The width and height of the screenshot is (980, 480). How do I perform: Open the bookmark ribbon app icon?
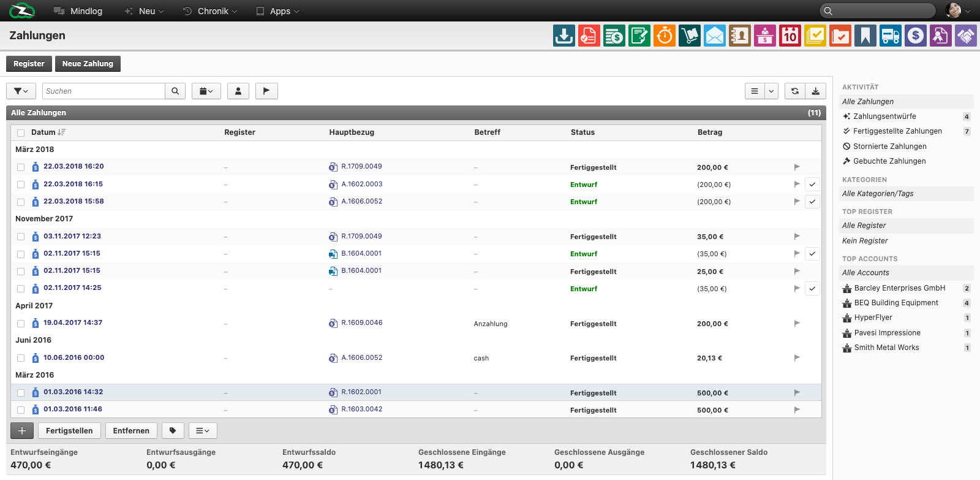pos(865,36)
